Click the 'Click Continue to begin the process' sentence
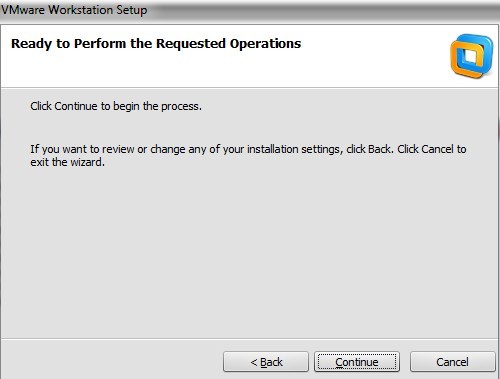Image resolution: width=500 pixels, height=379 pixels. click(x=116, y=106)
